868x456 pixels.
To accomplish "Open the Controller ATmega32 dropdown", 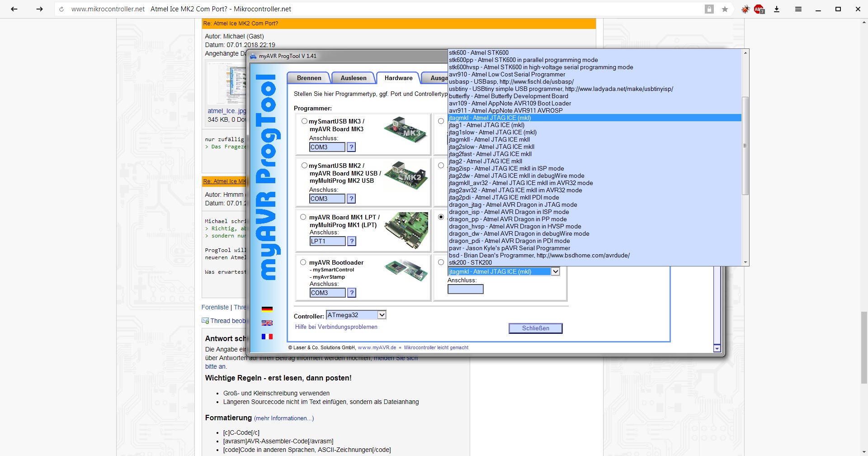I will click(x=356, y=315).
